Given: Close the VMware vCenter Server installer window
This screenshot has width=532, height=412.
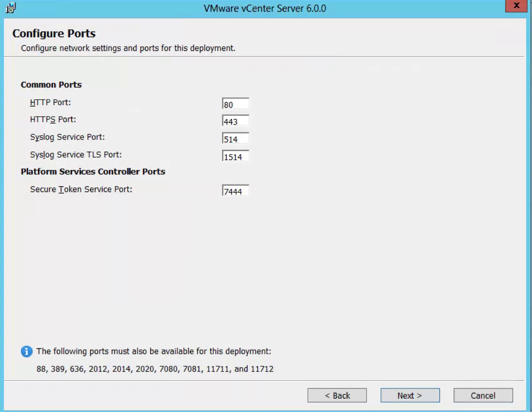Looking at the screenshot, I should pos(516,6).
